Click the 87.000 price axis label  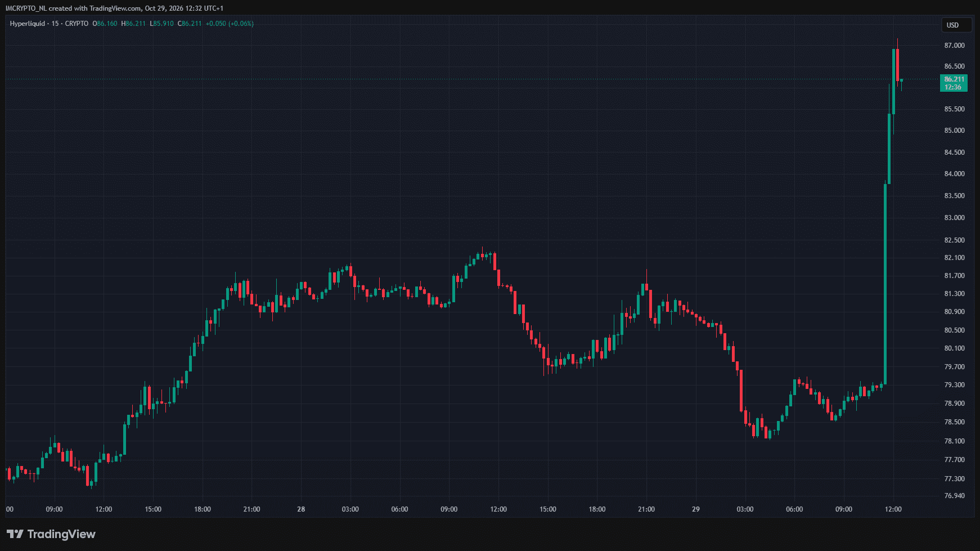pos(954,46)
